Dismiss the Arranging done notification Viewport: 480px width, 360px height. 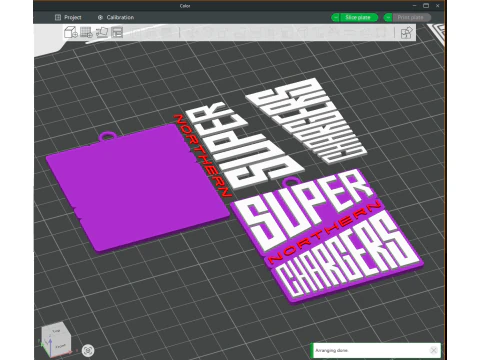coord(433,350)
